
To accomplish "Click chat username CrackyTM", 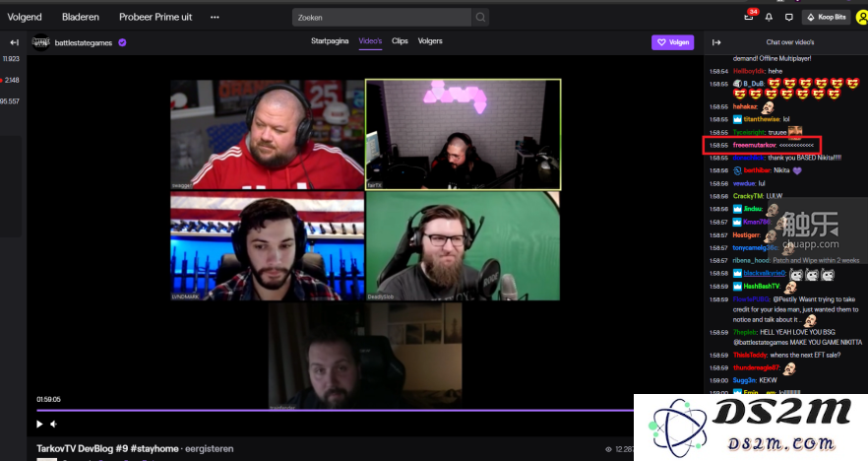I will tap(748, 196).
